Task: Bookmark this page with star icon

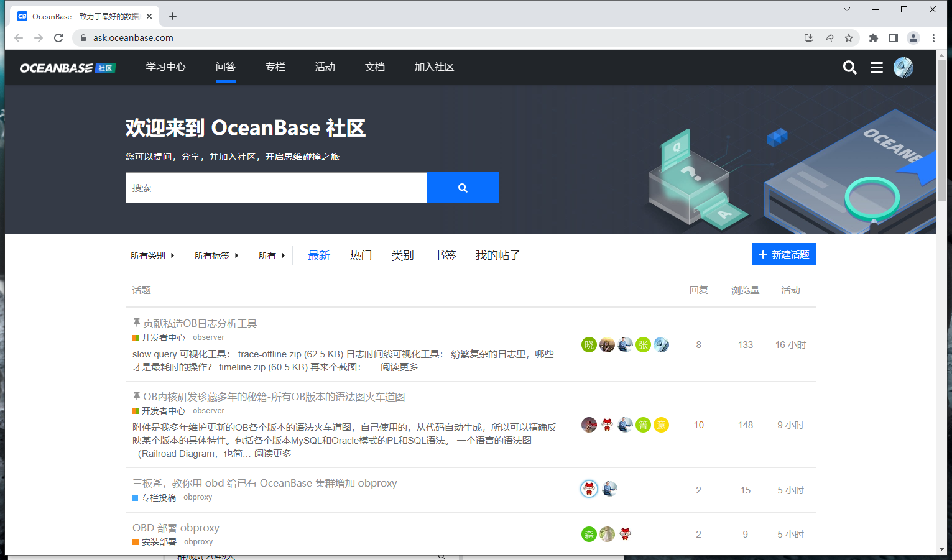Action: click(x=849, y=38)
